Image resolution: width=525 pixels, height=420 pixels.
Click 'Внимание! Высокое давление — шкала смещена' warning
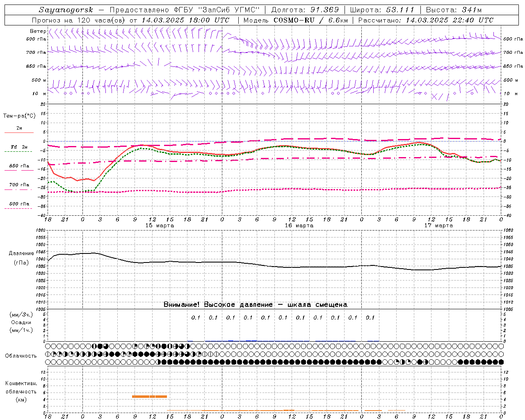256,305
